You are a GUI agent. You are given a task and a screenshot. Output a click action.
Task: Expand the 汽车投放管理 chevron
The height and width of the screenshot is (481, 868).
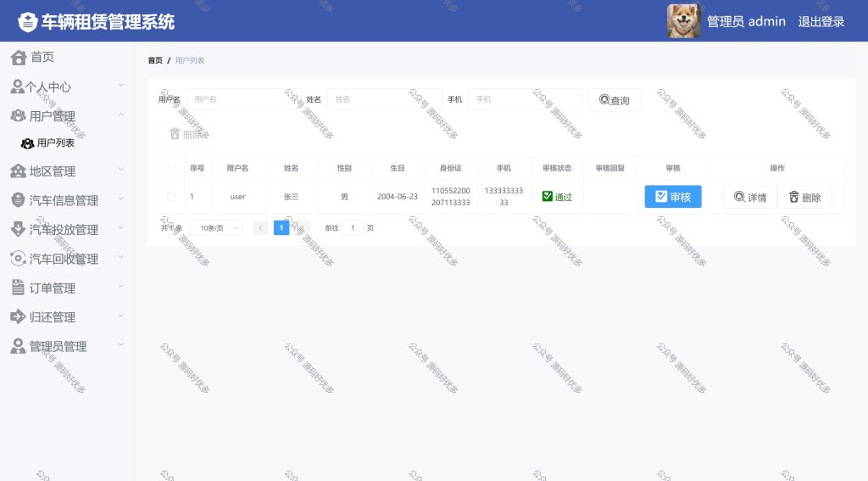(x=120, y=227)
